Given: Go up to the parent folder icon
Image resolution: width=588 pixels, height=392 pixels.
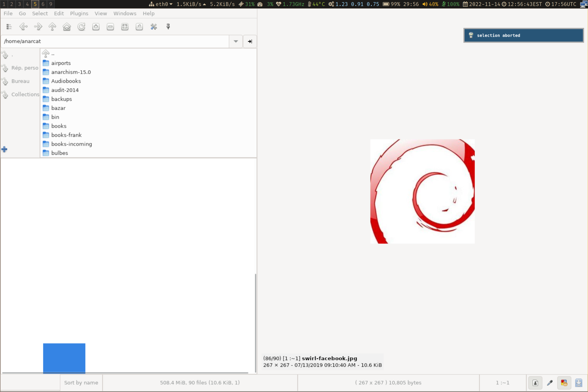Looking at the screenshot, I should click(52, 27).
